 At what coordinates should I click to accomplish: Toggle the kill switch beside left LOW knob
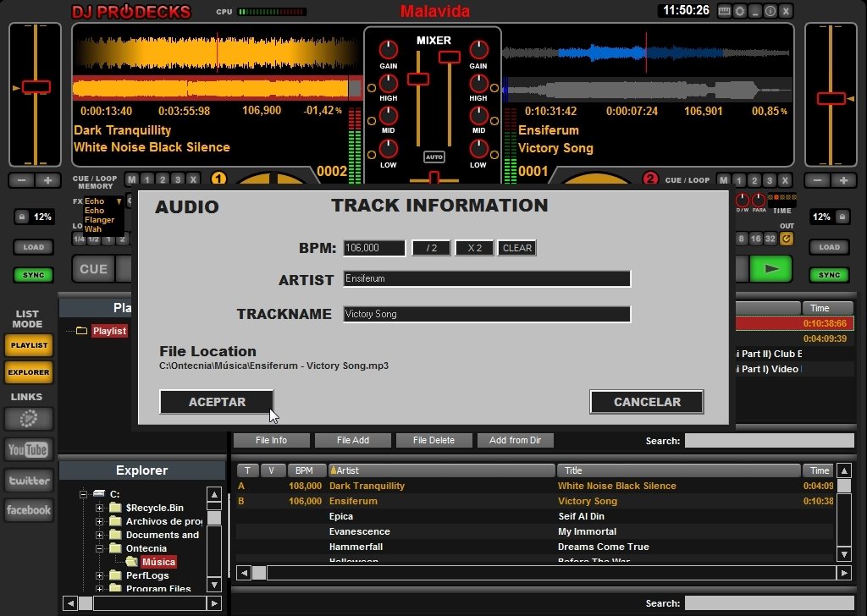point(372,155)
